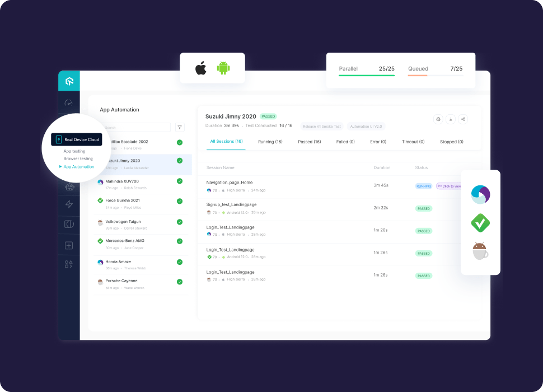Click the plus (add) icon in the sidebar

[x=68, y=245]
